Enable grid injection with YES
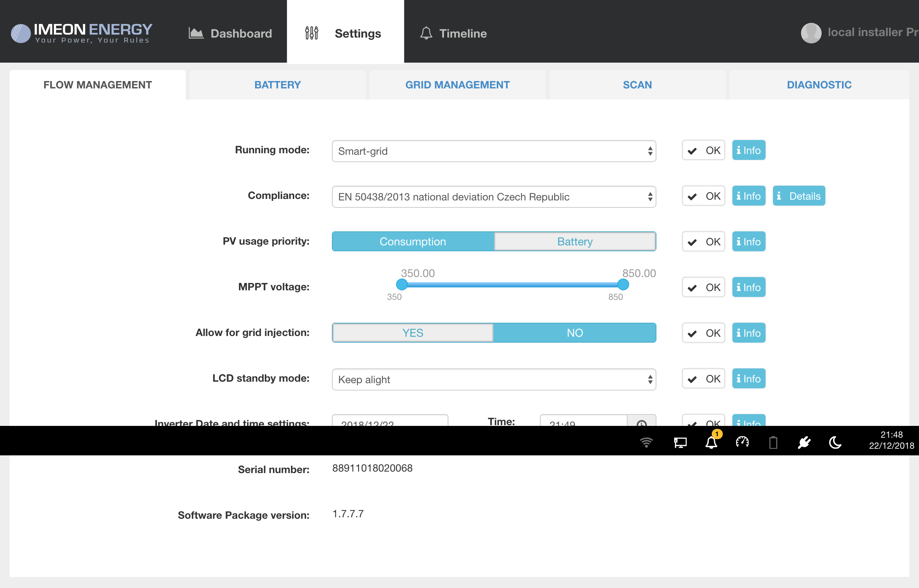This screenshot has height=588, width=919. tap(413, 333)
